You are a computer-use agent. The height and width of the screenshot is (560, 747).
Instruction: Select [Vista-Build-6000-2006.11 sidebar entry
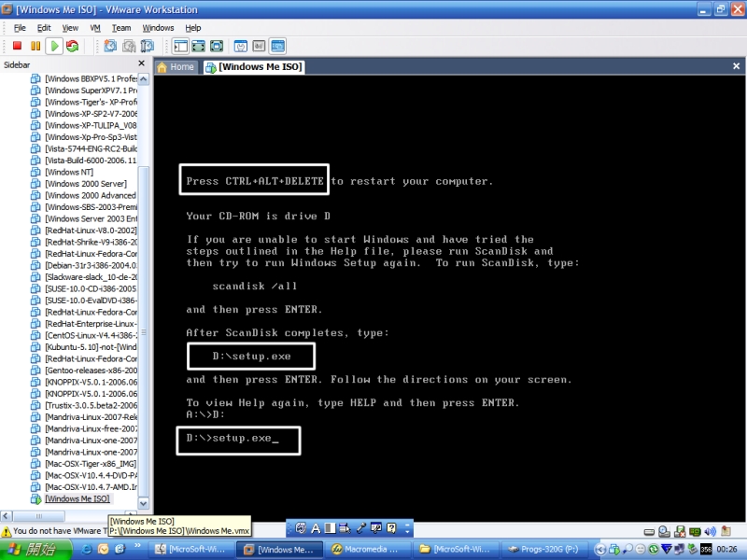coord(91,161)
